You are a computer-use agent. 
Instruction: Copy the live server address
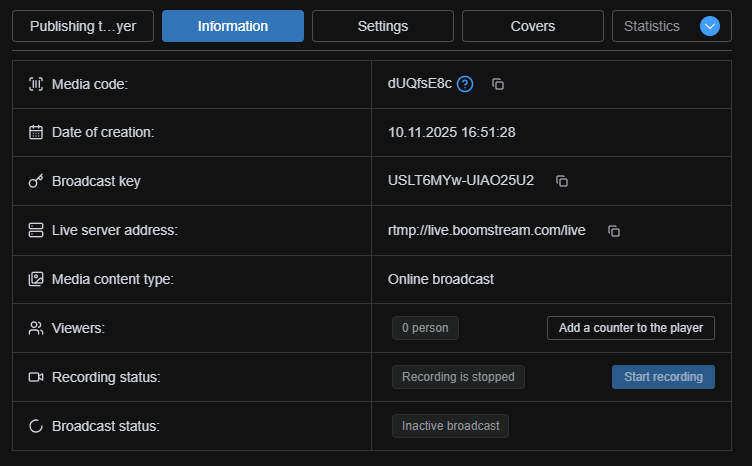tap(614, 231)
